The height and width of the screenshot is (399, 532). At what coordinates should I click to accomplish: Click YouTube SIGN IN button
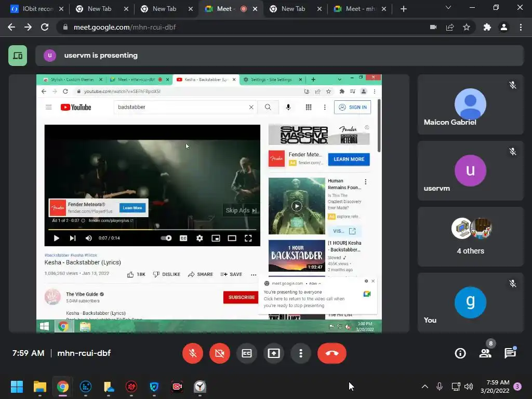pyautogui.click(x=353, y=107)
